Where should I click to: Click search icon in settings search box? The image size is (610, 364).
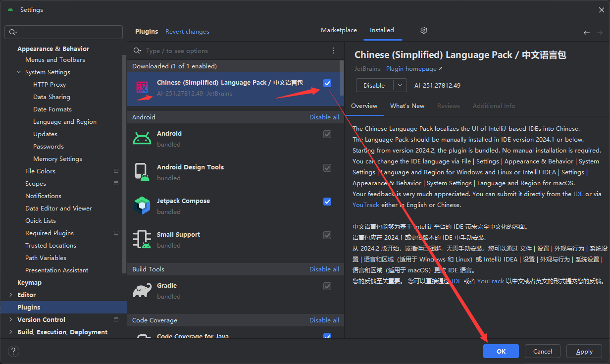pyautogui.click(x=13, y=32)
